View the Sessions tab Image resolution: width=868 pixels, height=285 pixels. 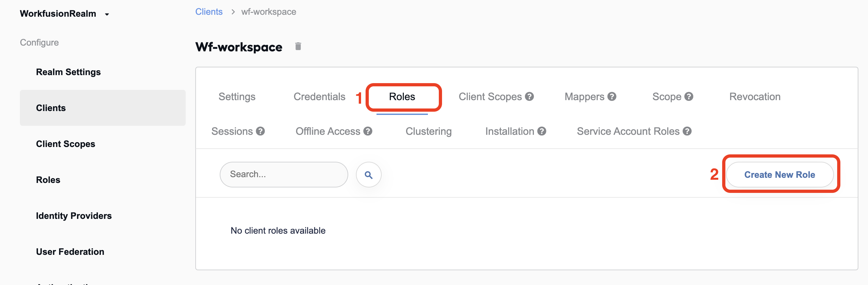pos(232,131)
